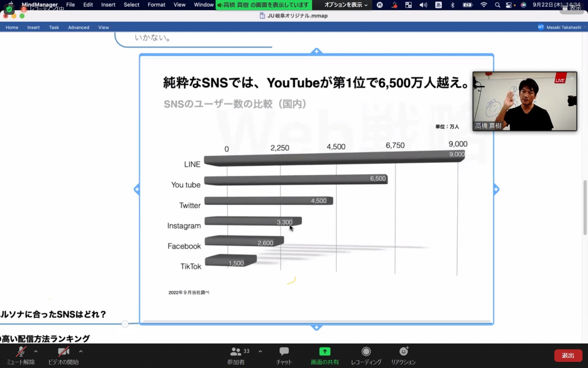The width and height of the screenshot is (588, 368).
Task: Open the View menu in the macOS menu bar
Action: coord(179,5)
